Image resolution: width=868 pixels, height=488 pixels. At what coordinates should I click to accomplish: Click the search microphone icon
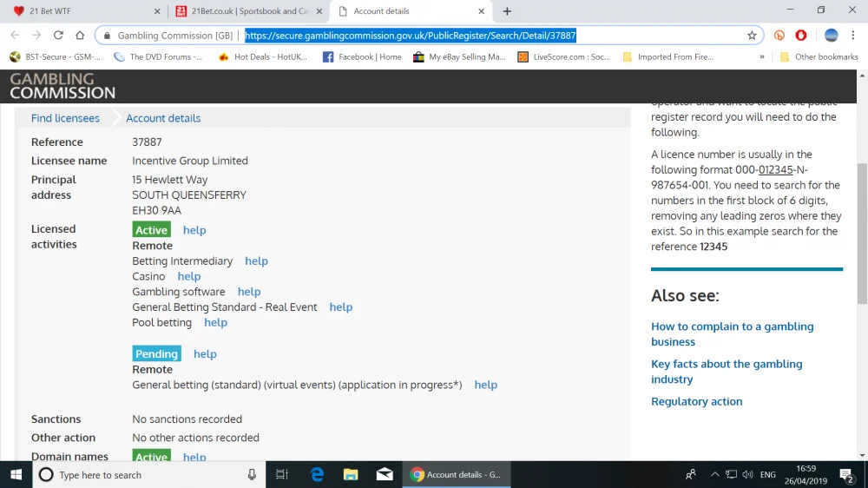(x=252, y=475)
